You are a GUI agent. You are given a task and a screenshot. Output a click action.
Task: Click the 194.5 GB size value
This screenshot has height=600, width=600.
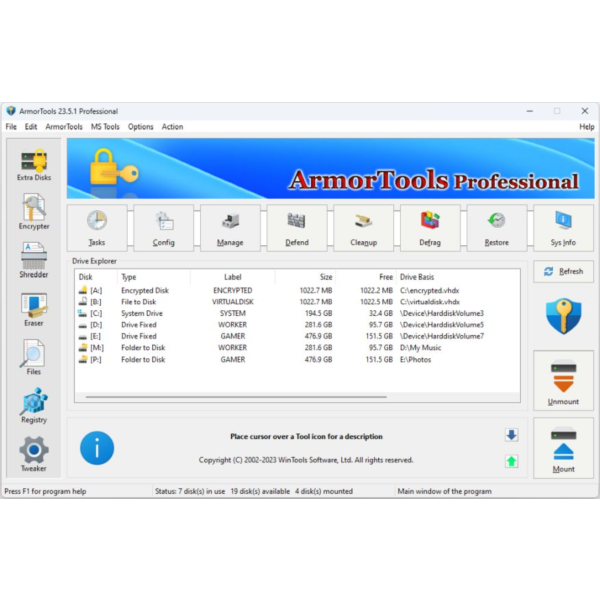pos(318,313)
